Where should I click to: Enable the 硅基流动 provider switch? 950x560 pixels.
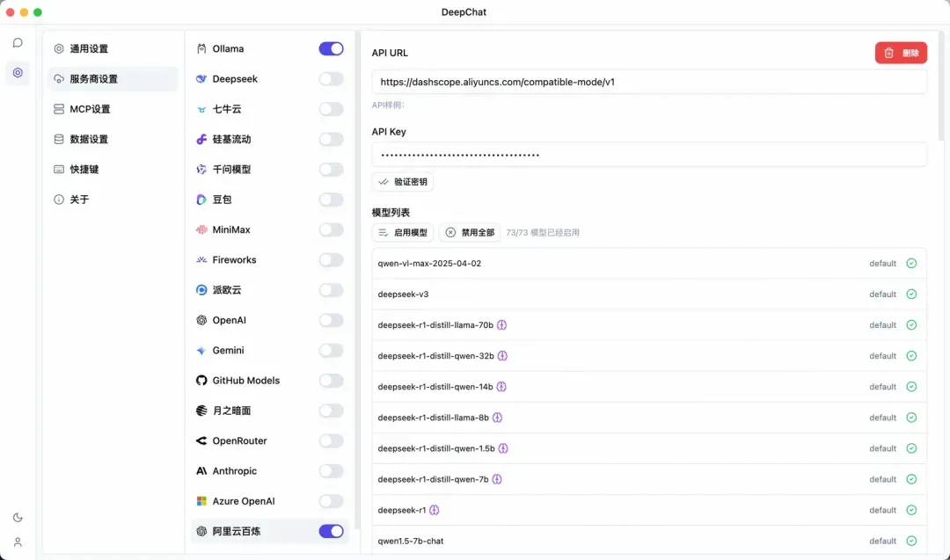[332, 139]
